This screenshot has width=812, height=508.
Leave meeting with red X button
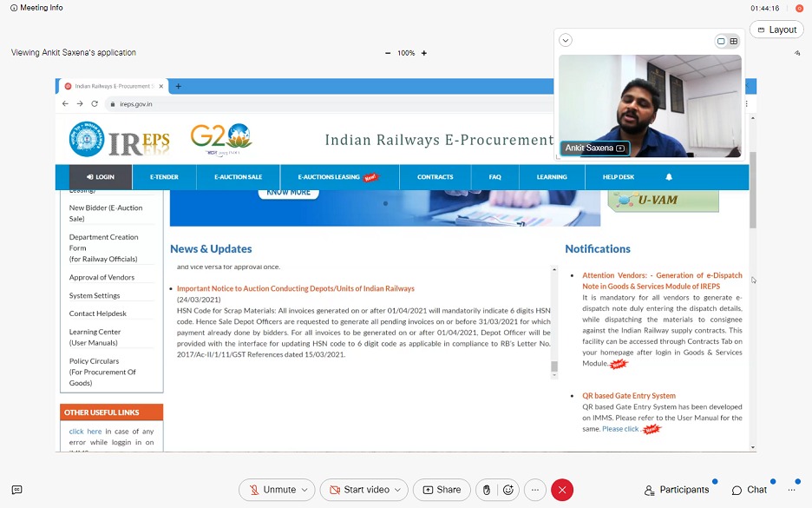(562, 490)
